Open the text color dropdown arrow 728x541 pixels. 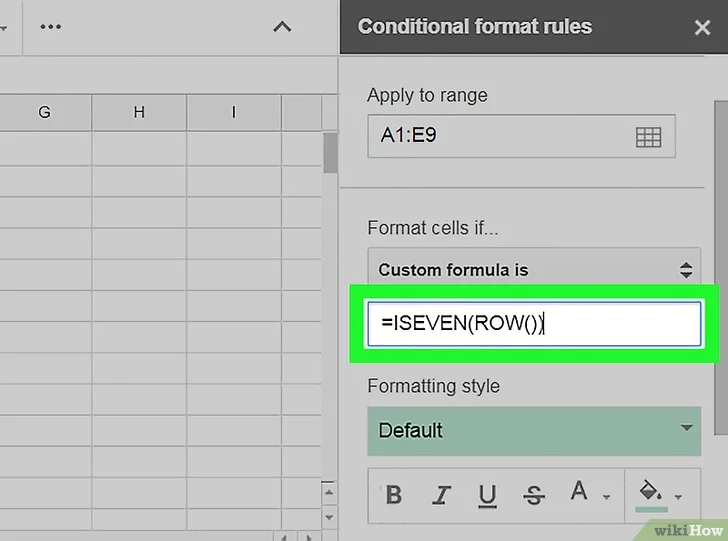point(606,497)
